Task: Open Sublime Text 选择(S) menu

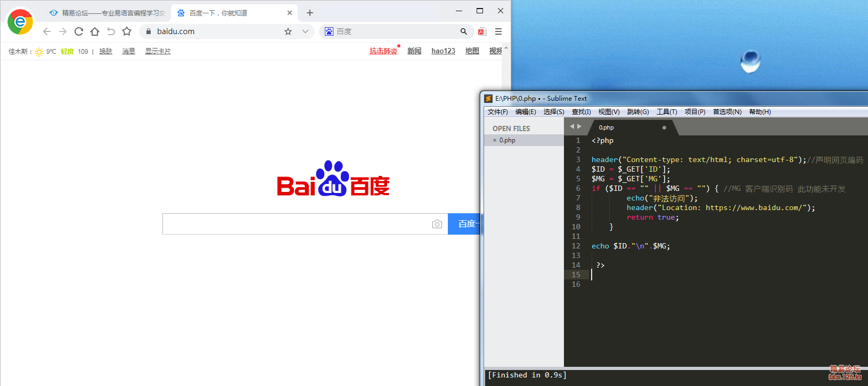Action: point(554,112)
